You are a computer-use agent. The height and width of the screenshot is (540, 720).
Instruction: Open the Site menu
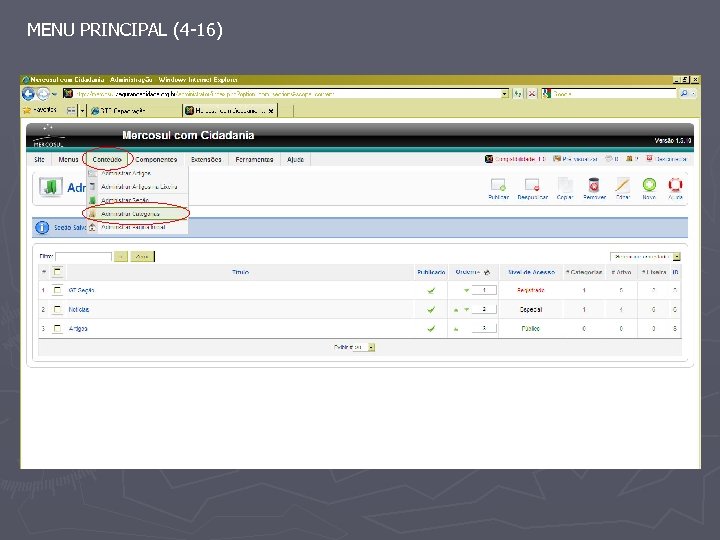click(x=39, y=159)
